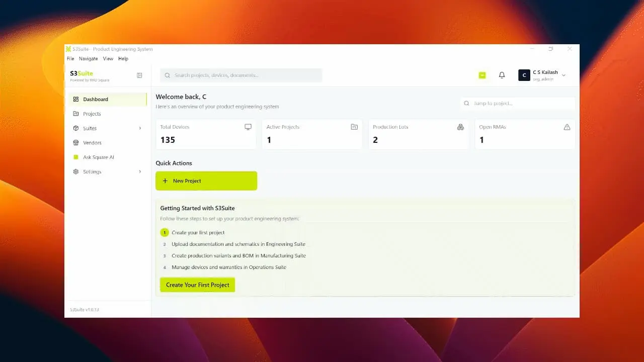This screenshot has width=644, height=362.
Task: Click the plus icon on New Project button
Action: click(x=165, y=181)
